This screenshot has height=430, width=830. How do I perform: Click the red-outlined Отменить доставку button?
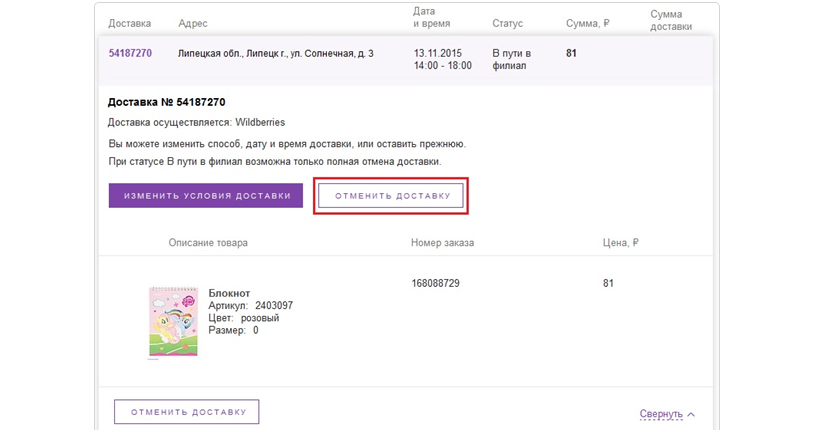tap(391, 196)
